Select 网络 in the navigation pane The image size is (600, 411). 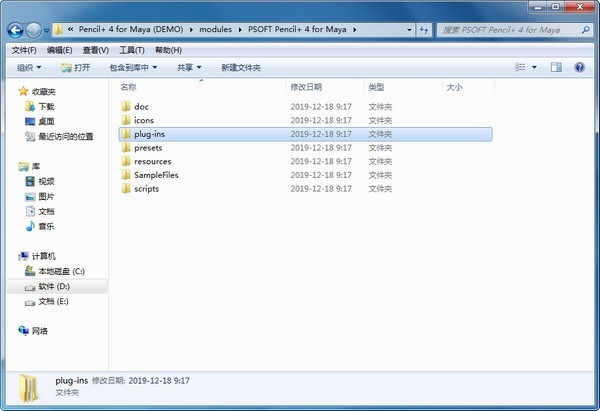pos(39,331)
